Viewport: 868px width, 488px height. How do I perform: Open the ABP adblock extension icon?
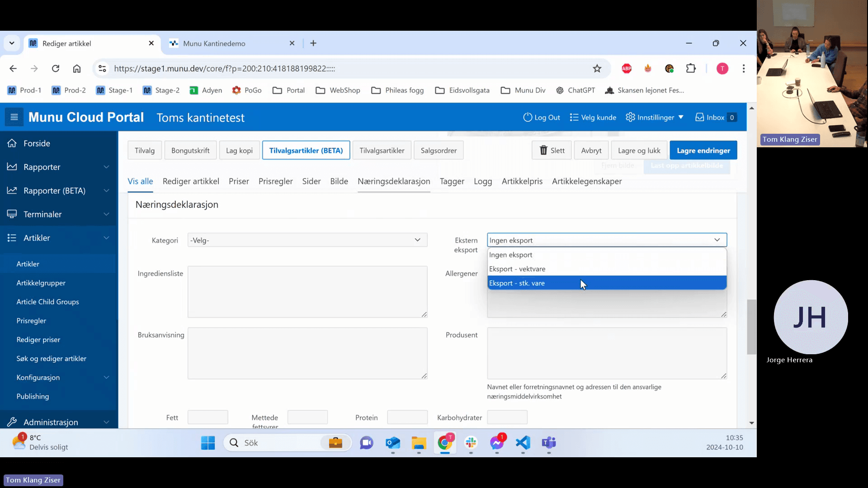627,69
